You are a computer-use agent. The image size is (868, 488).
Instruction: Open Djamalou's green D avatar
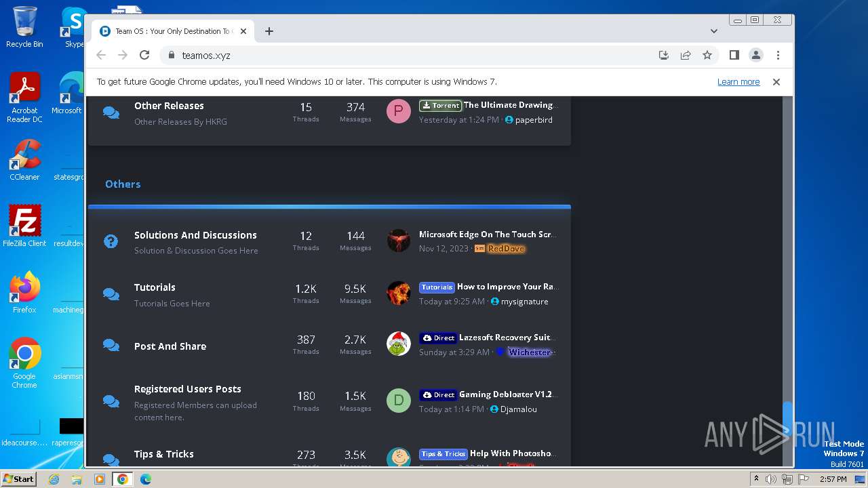[399, 401]
